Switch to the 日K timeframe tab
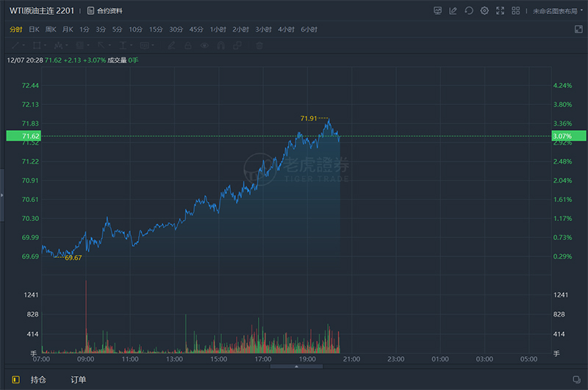This screenshot has width=588, height=390. pos(34,29)
